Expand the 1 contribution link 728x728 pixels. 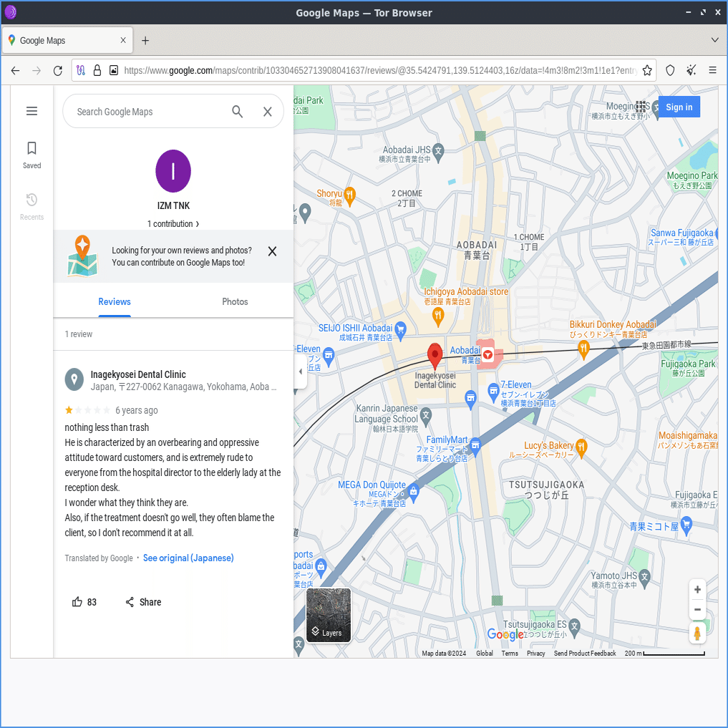[x=173, y=224]
